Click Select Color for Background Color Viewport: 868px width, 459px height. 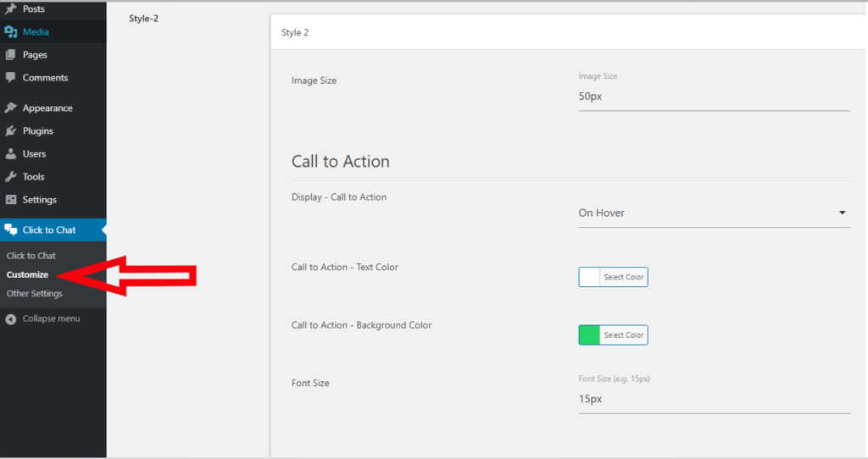[x=624, y=335]
